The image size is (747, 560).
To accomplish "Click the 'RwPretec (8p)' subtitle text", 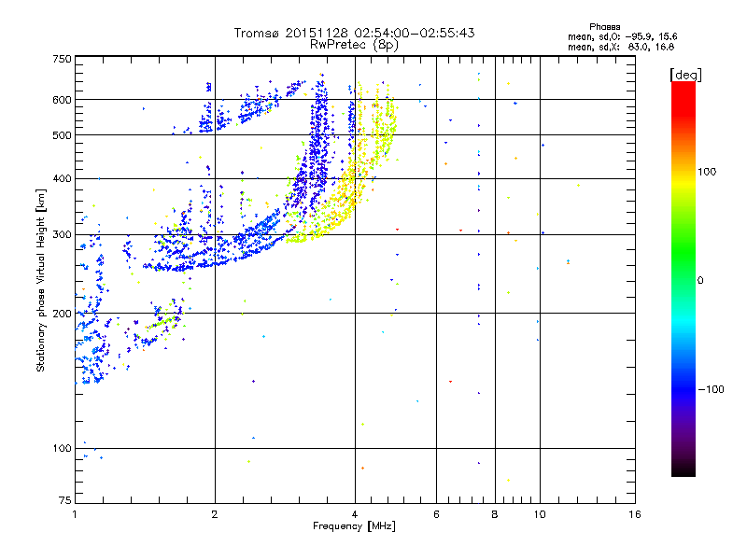I will tap(354, 45).
